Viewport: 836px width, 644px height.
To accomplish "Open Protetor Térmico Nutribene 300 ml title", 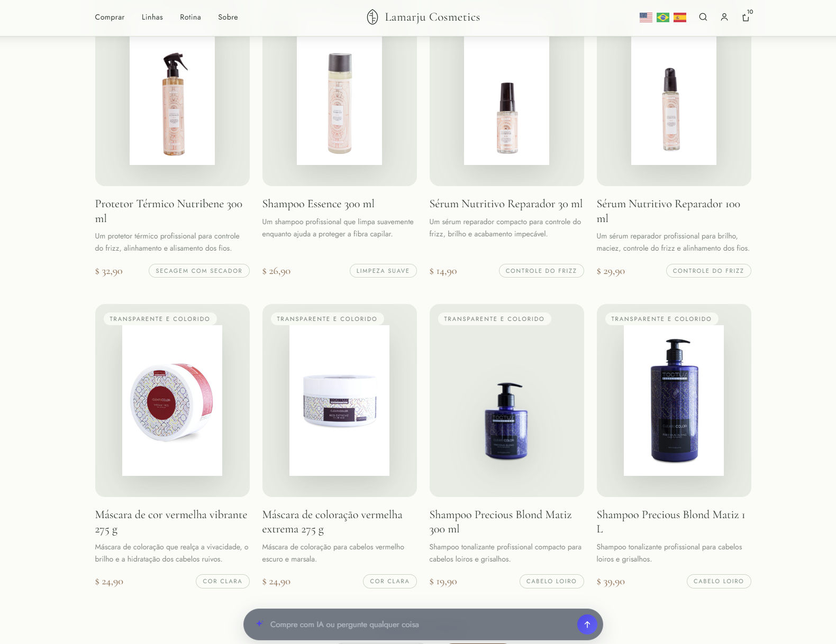I will click(169, 211).
